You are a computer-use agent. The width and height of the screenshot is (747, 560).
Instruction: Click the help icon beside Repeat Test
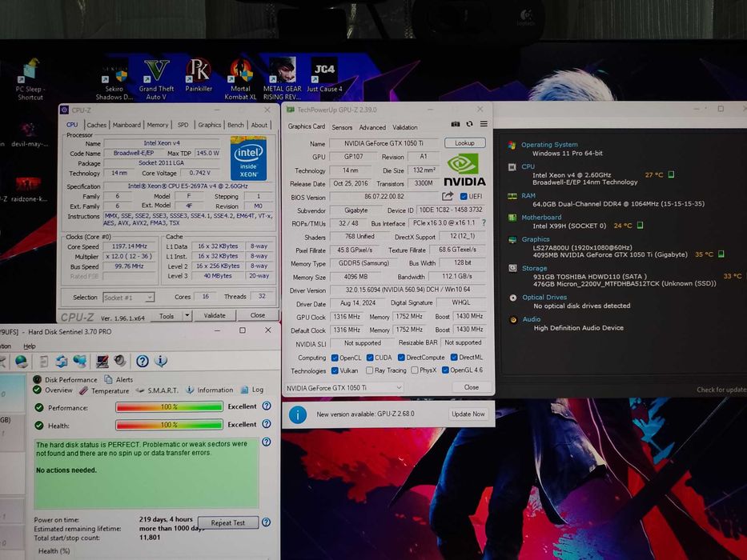coord(267,522)
